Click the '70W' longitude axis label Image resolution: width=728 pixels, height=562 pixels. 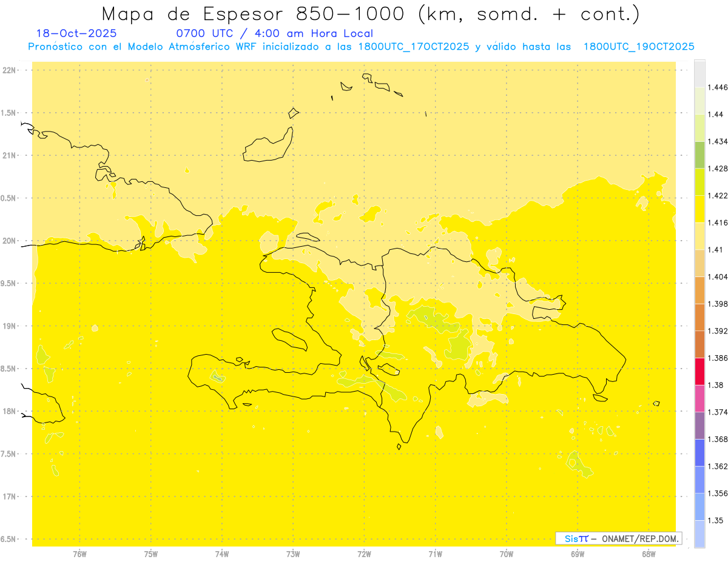pyautogui.click(x=506, y=554)
